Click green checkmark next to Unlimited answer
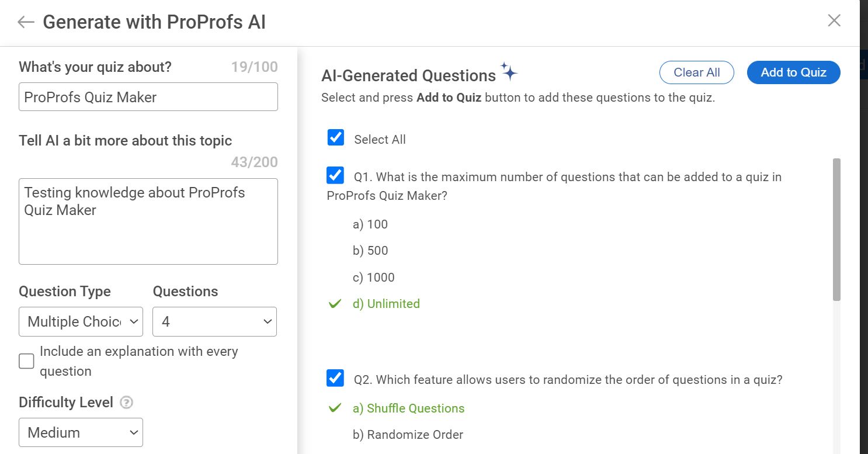This screenshot has width=868, height=454. pos(335,304)
